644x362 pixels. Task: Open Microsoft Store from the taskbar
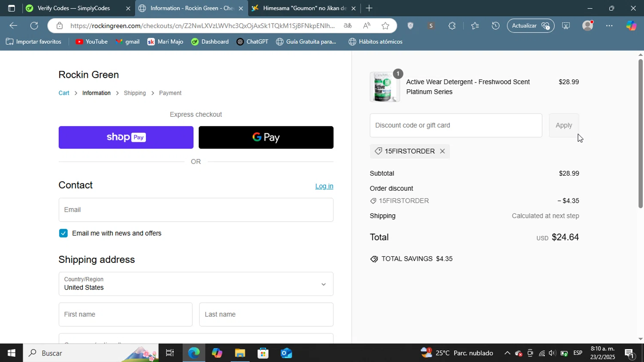coord(263,353)
